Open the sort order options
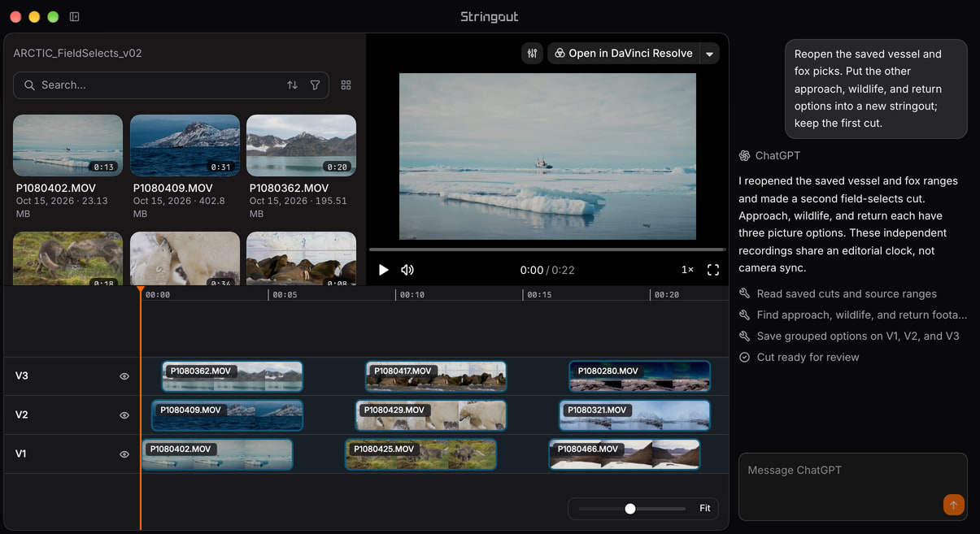The width and height of the screenshot is (980, 534). coord(292,85)
